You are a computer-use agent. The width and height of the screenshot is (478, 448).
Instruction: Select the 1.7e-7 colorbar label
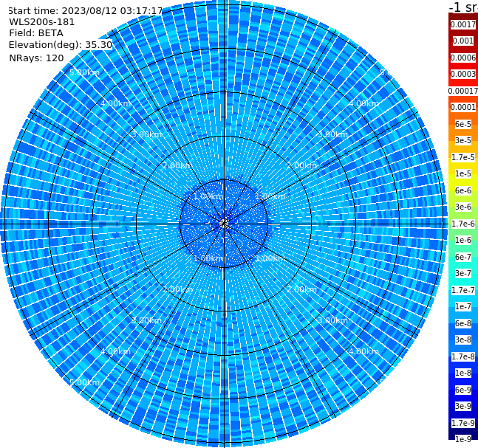(x=463, y=290)
